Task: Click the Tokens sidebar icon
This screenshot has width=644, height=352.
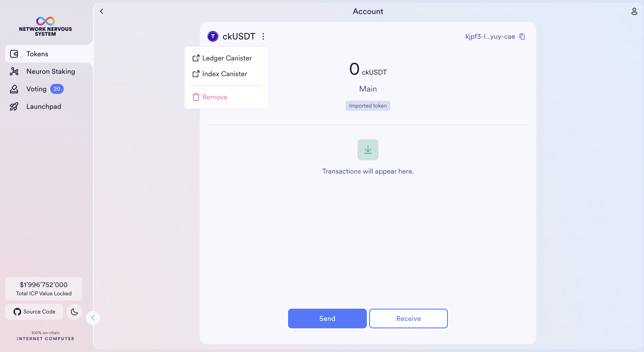Action: point(15,54)
